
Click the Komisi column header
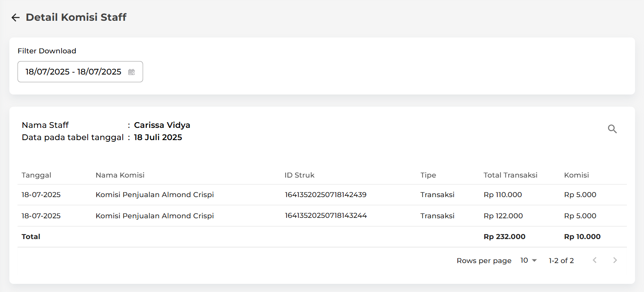576,175
